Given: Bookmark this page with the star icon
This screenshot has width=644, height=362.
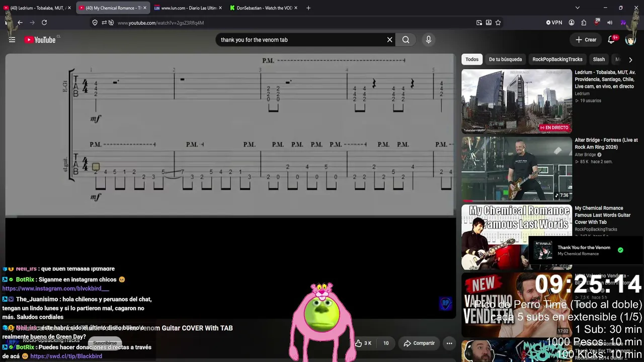Looking at the screenshot, I should pyautogui.click(x=498, y=23).
